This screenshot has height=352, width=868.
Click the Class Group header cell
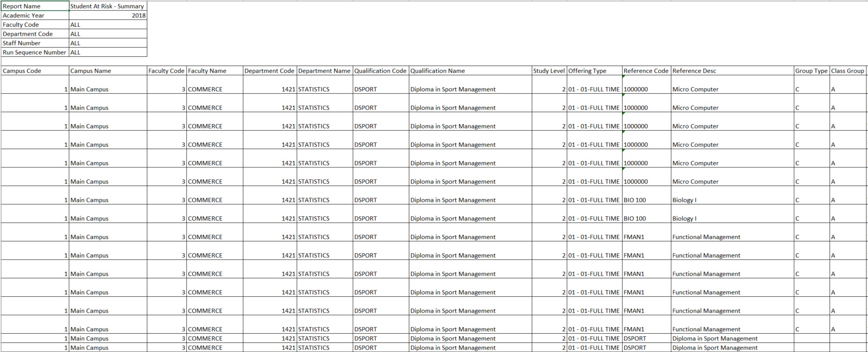click(848, 71)
